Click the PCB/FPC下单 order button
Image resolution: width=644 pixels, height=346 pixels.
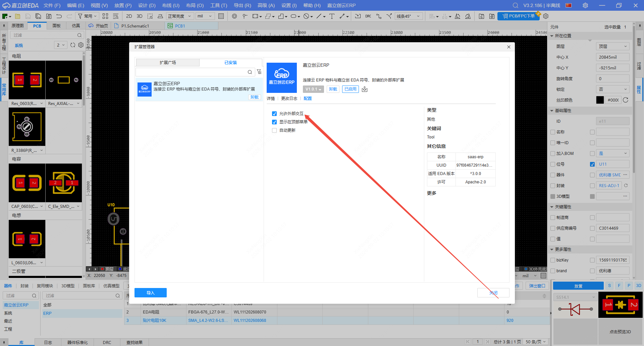click(519, 16)
